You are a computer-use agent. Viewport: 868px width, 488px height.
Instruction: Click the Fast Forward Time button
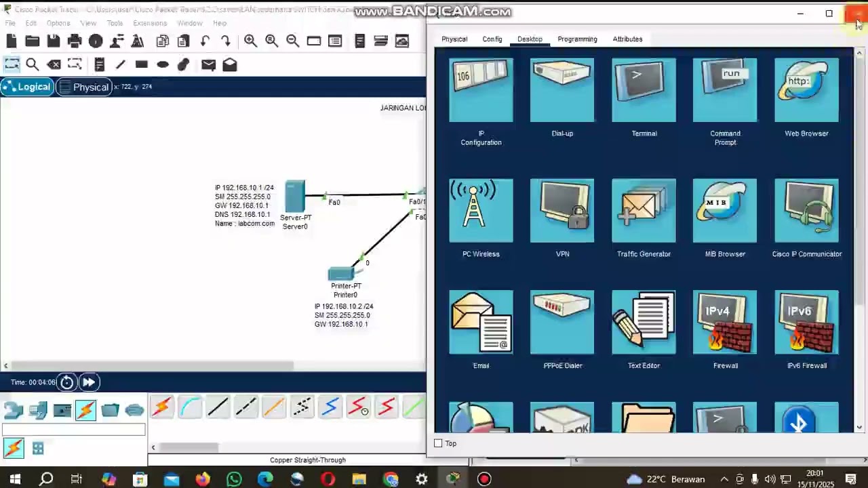(88, 382)
